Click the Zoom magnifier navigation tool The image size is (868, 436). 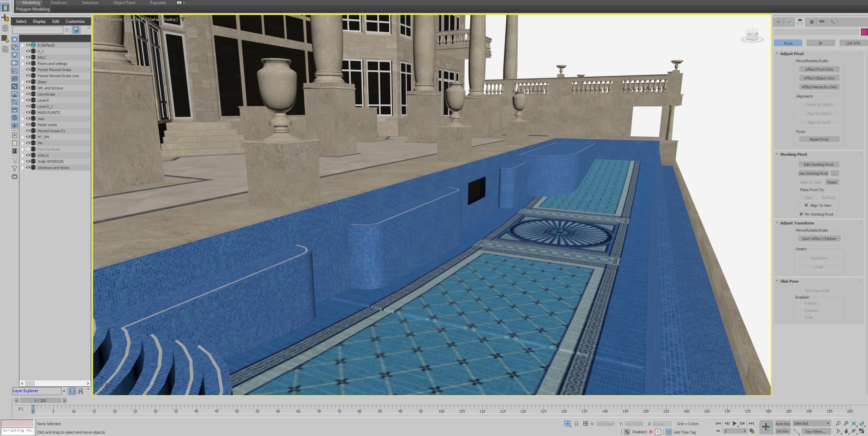coord(838,423)
